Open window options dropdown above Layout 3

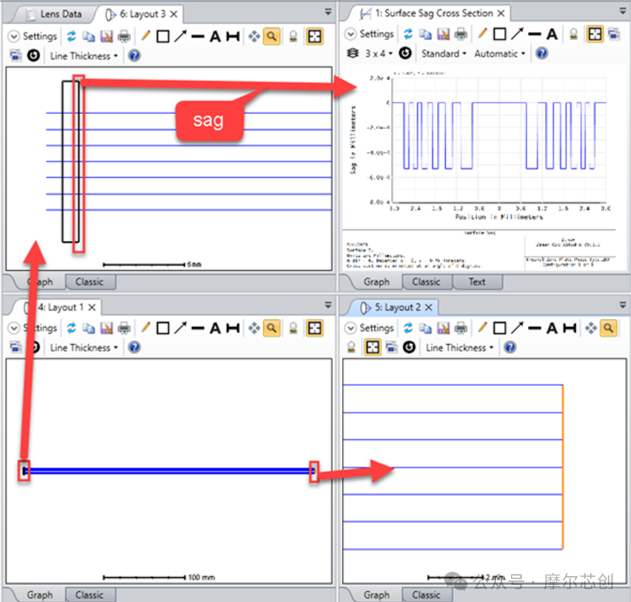coord(328,12)
